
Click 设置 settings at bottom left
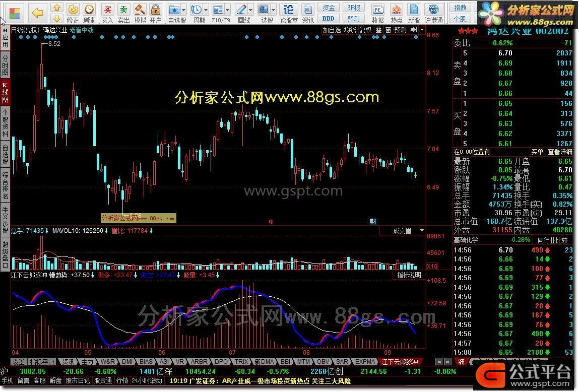(x=18, y=362)
